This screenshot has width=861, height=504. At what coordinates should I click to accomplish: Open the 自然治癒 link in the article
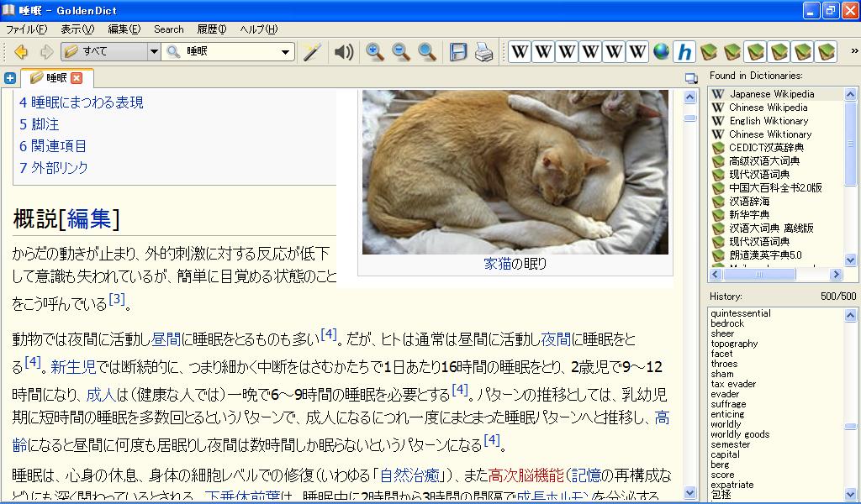(x=411, y=474)
